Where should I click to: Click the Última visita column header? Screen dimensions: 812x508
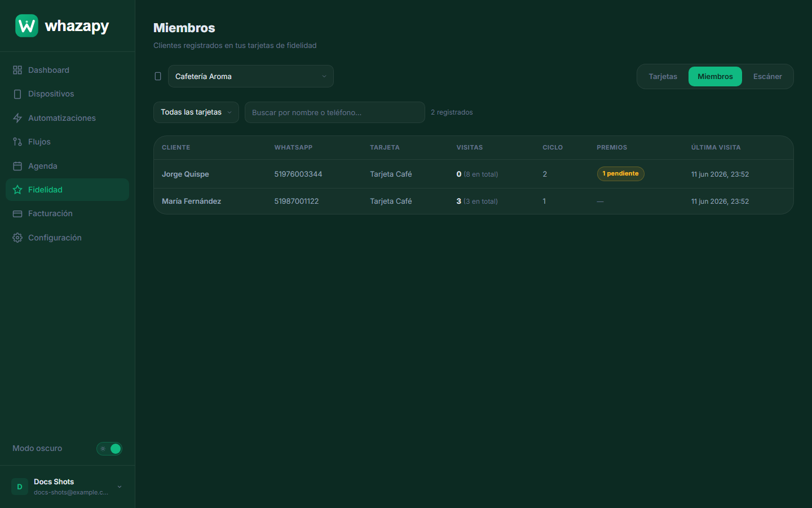(x=716, y=147)
